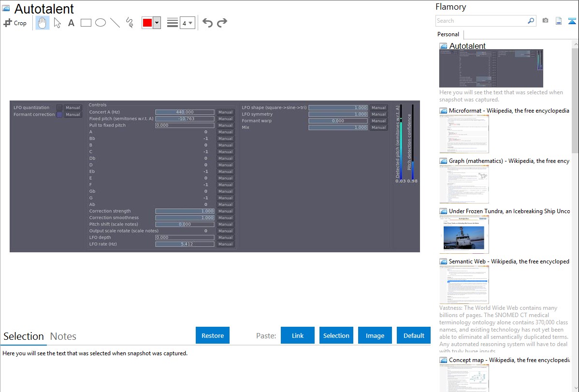Click the Concert A slider showing 440.000
Screen dimensions: 579x392
coord(185,112)
